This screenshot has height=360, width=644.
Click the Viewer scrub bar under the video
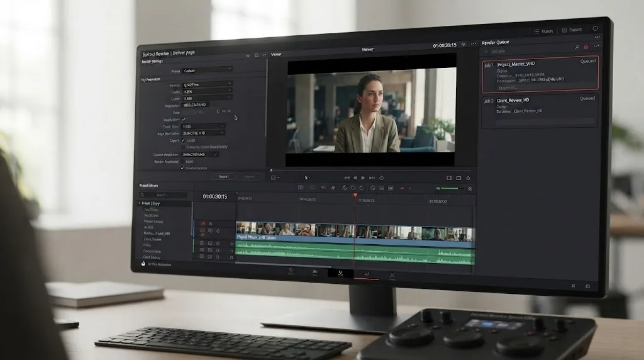point(371,170)
